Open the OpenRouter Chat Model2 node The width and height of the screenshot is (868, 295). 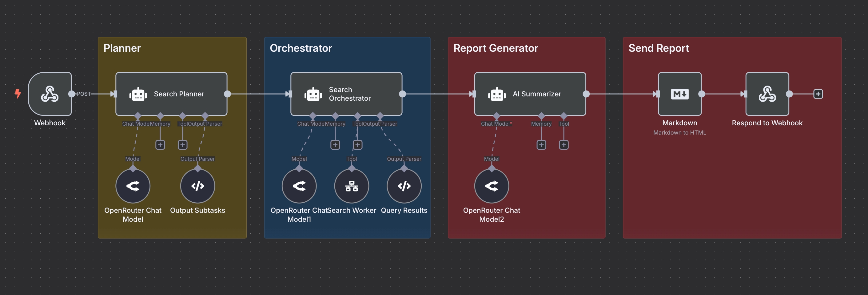click(492, 186)
